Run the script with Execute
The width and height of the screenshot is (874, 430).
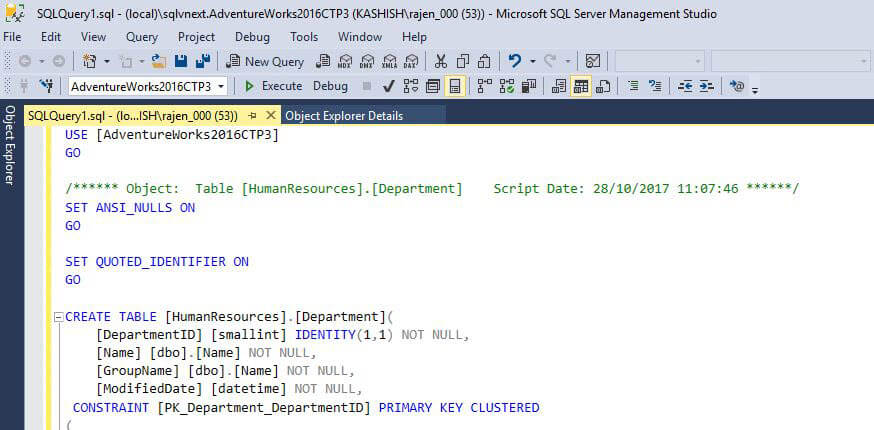[274, 86]
